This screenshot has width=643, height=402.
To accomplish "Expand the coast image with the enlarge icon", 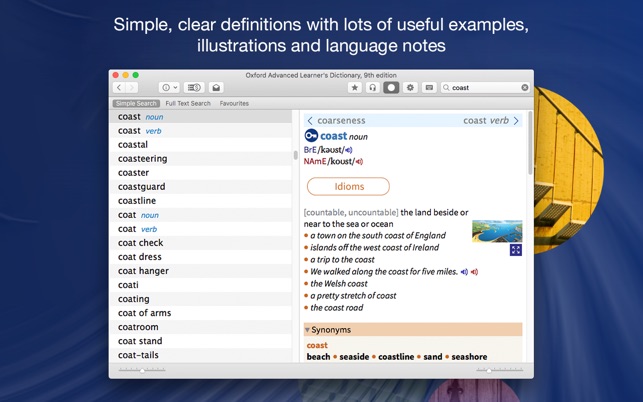I will coord(516,250).
